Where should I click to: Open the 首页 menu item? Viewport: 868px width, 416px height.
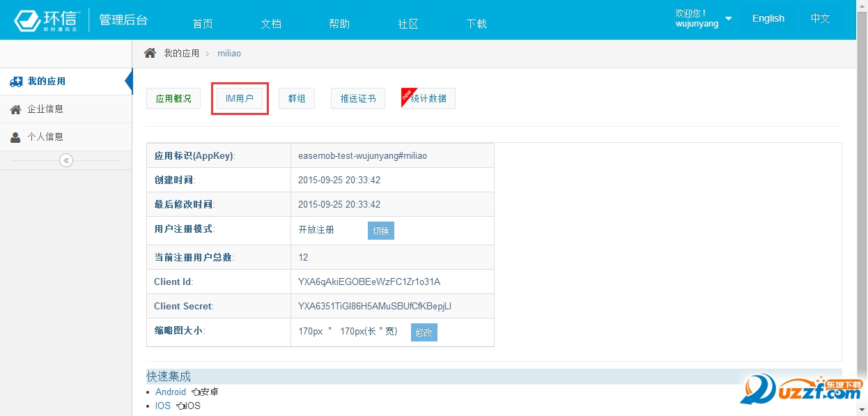[x=203, y=24]
